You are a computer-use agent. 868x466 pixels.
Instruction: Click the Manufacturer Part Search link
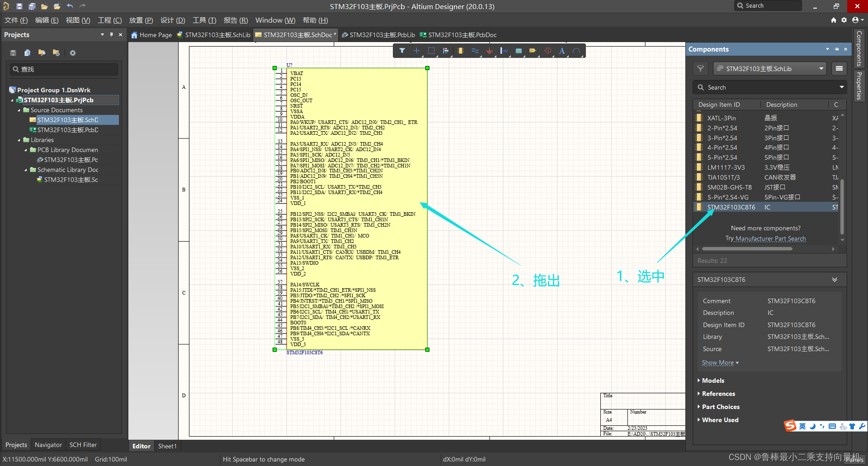tap(770, 238)
